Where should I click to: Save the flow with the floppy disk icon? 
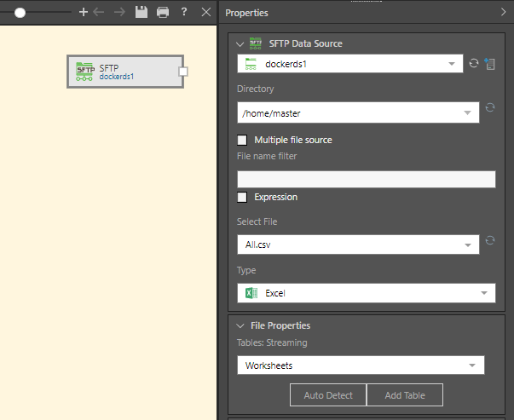point(141,13)
